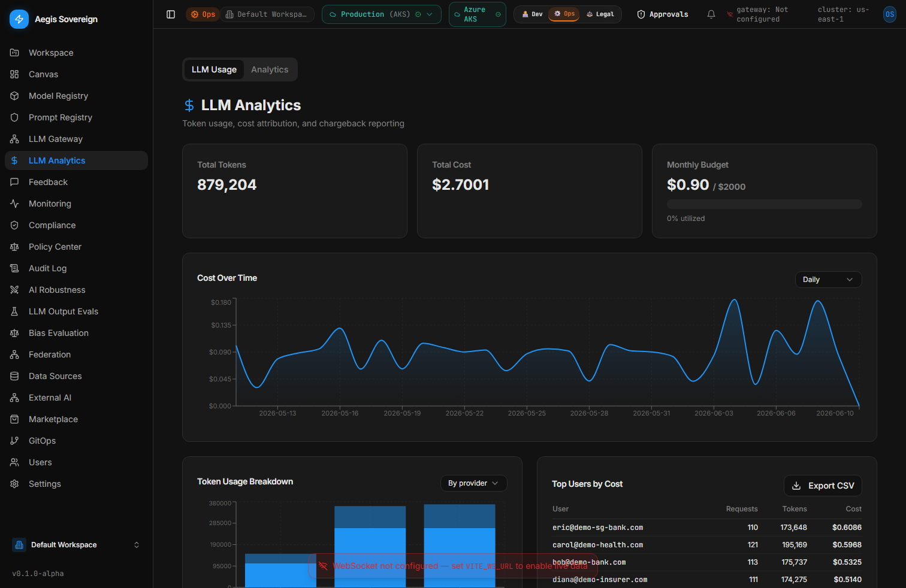The image size is (906, 588).
Task: Click the Ops breadcrumb badge
Action: tap(203, 14)
